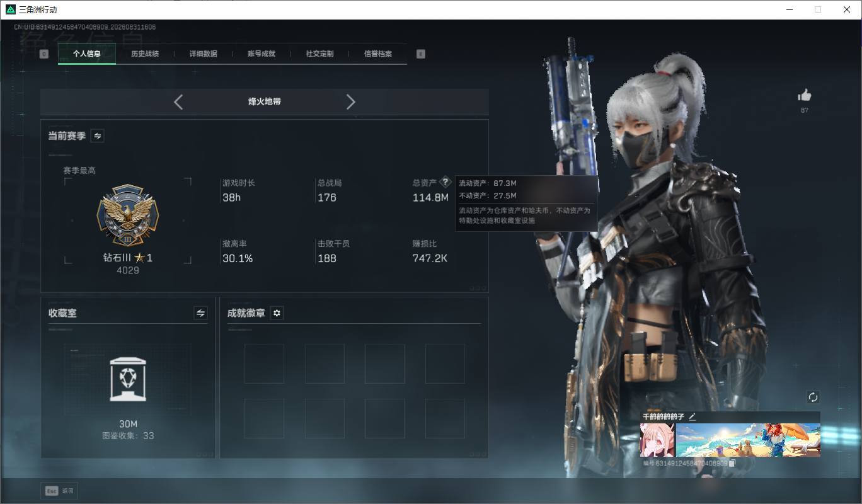Screen dimensions: 862x504
Task: Click the Esc 返回 back button
Action: coord(59,491)
